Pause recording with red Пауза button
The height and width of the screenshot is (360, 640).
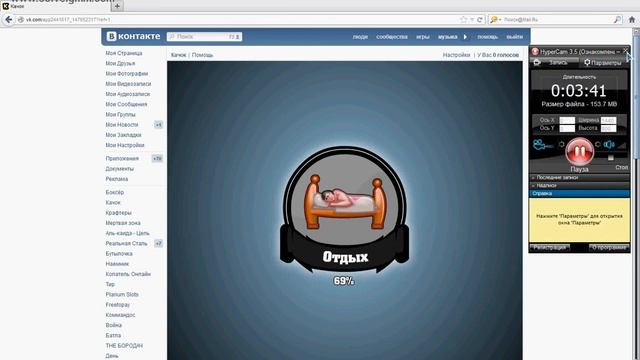coord(579,151)
